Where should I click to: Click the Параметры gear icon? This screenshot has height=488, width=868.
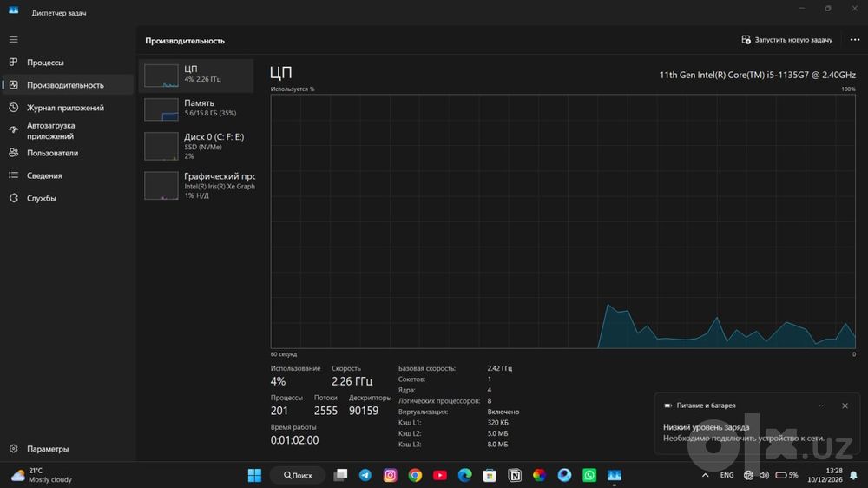coord(13,449)
